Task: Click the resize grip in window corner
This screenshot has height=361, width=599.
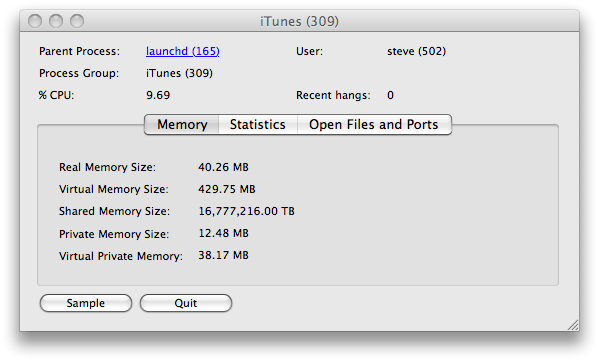Action: (573, 325)
